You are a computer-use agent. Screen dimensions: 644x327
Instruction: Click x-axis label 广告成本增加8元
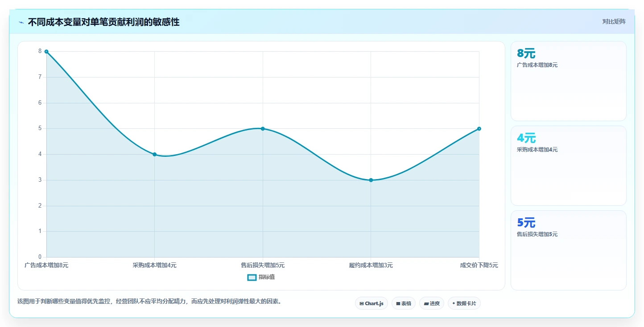click(46, 265)
